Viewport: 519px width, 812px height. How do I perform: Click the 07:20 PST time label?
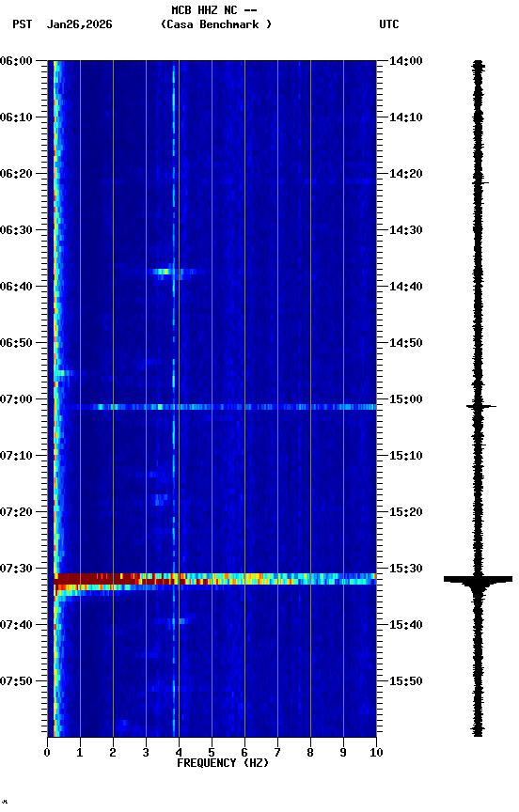[x=16, y=513]
